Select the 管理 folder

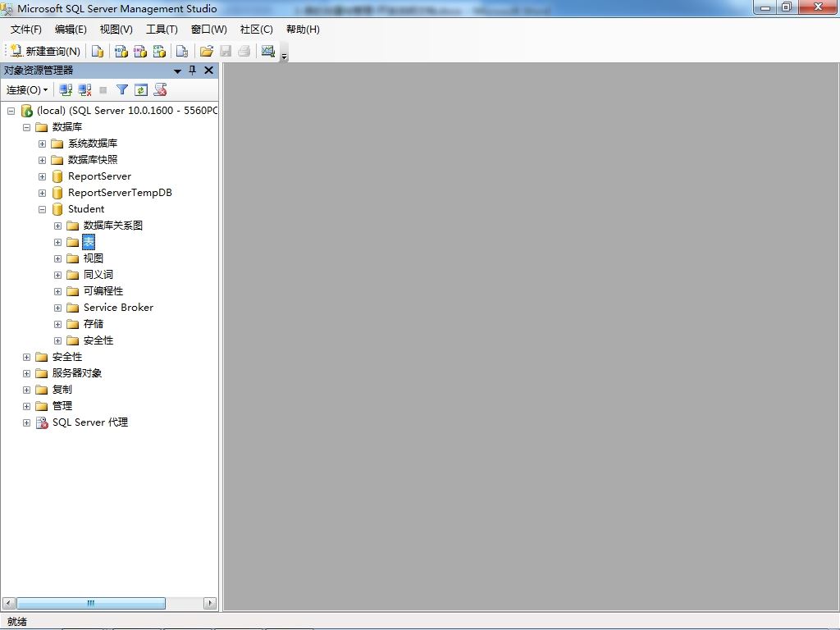pyautogui.click(x=62, y=406)
